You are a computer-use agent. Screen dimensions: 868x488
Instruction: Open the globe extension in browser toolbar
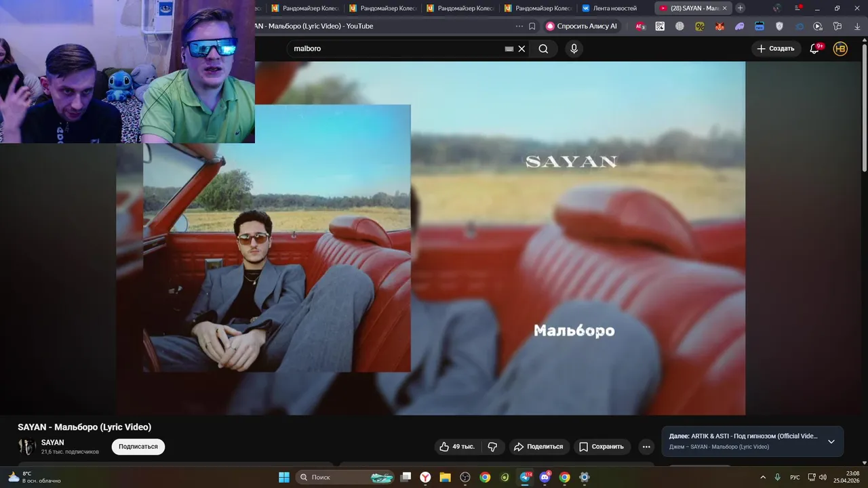click(679, 26)
